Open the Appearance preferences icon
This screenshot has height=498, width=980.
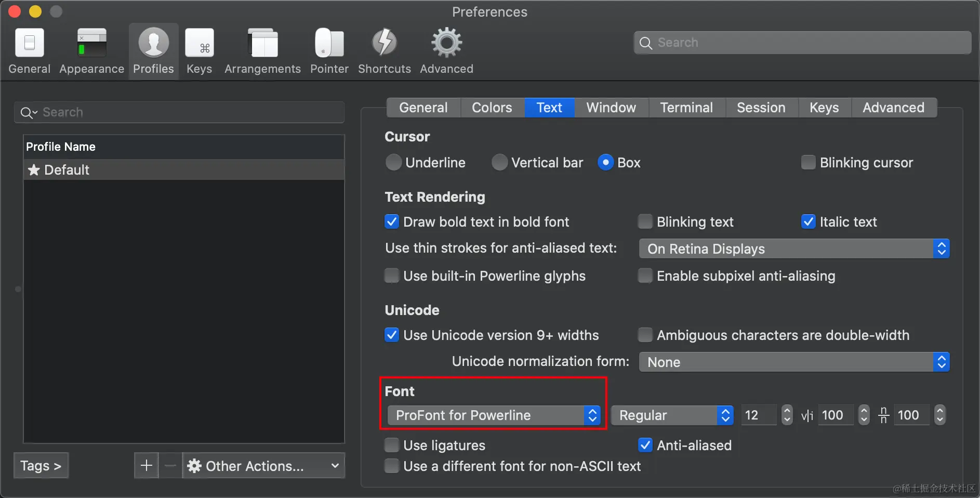91,44
